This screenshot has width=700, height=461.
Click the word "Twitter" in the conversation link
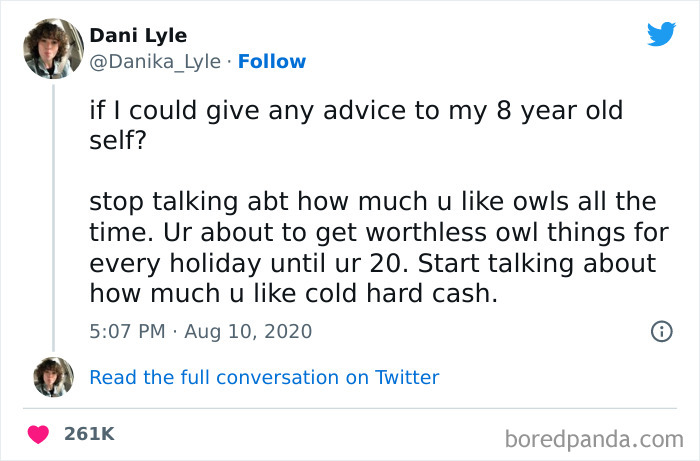pos(406,377)
